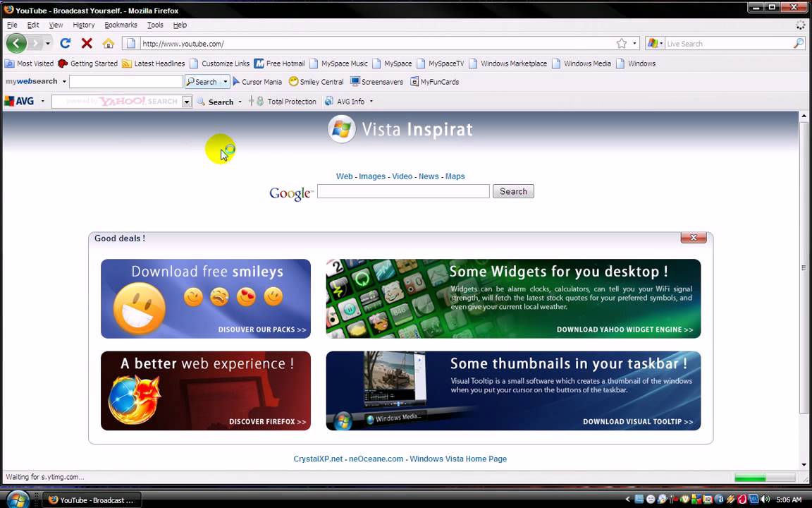Screen dimensions: 812x508
Task: Reload the page with the blue refresh icon
Action: [66, 44]
